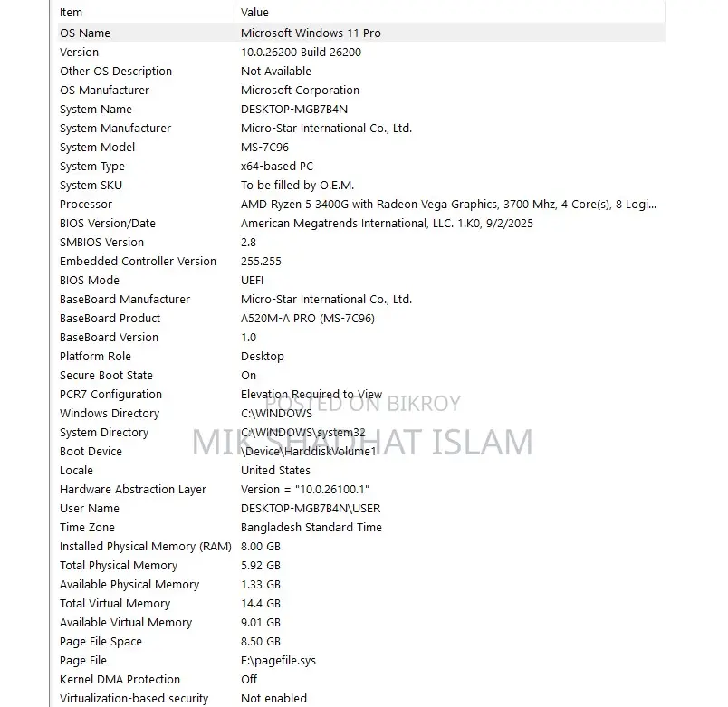Select the System Directory row
728x707 pixels.
pyautogui.click(x=361, y=433)
